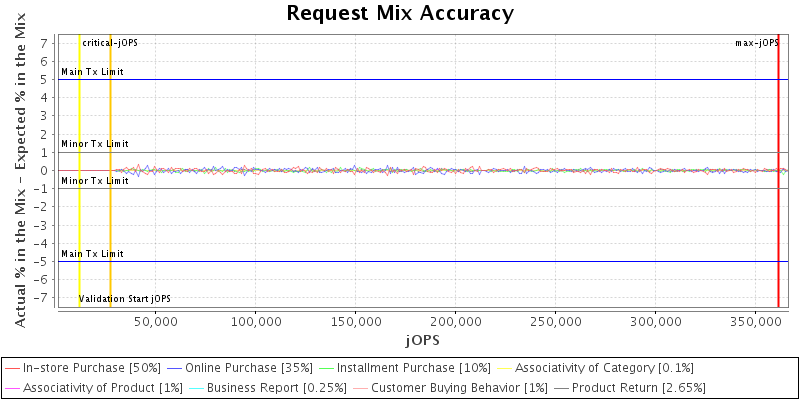Click the green Installment Purchase legend line swatch
This screenshot has height=400, width=800.
(325, 368)
